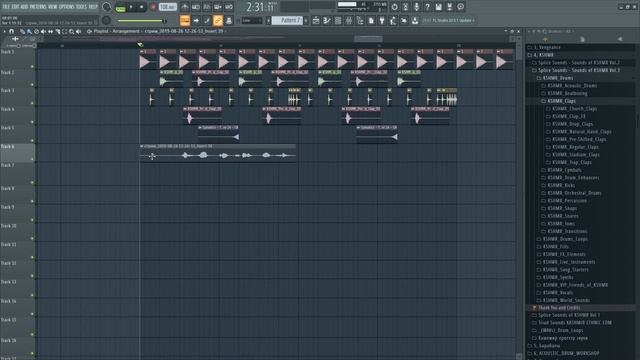Screen dimensions: 640x360
Task: Open the TOOLS menu
Action: click(x=82, y=7)
